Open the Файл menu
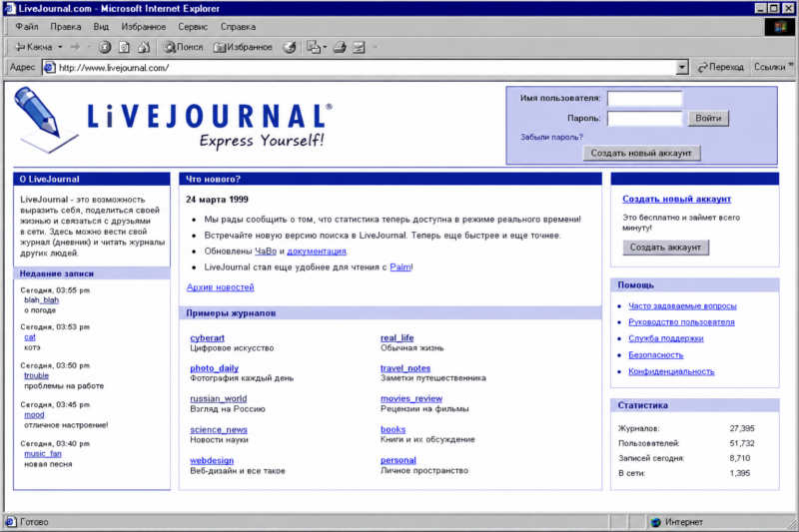 tap(27, 27)
